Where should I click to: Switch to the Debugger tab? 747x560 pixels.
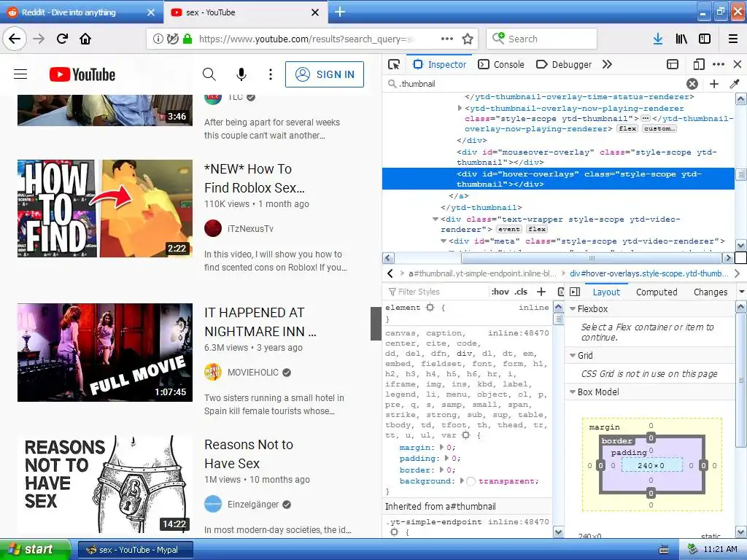[x=564, y=64]
